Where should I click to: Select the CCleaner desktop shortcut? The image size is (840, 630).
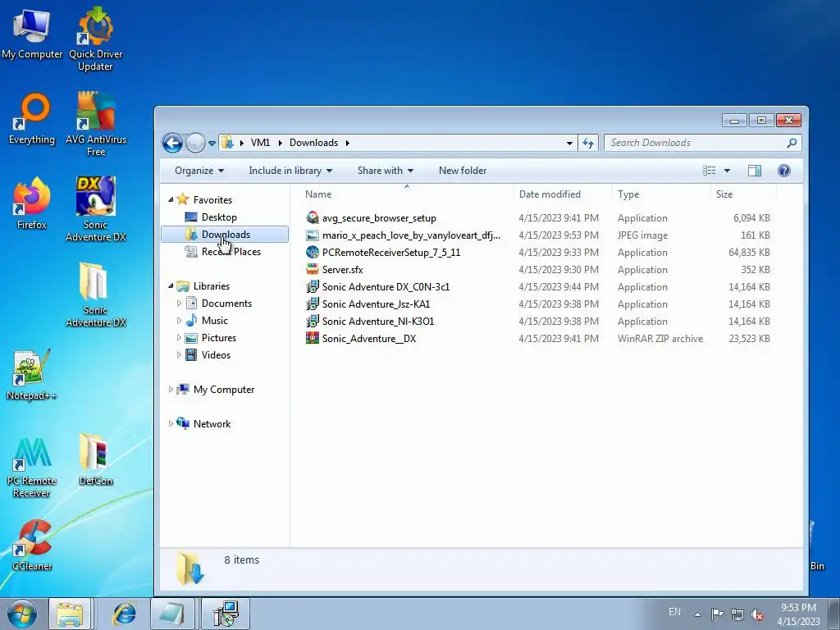pos(32,545)
